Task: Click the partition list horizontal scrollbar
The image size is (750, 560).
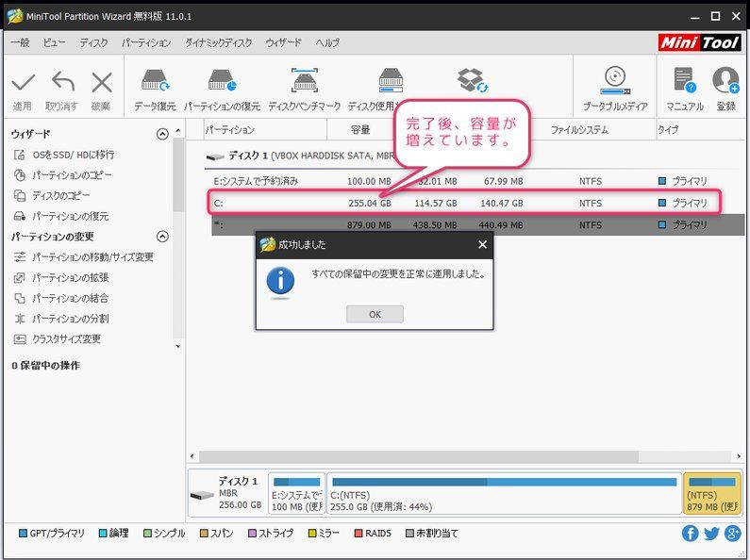Action: point(419,456)
